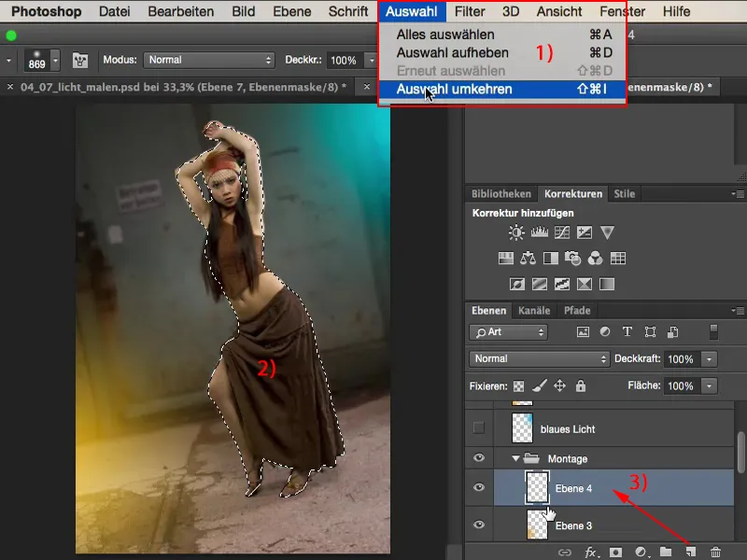The image size is (747, 560).
Task: Open the Deckkraft slider arrow
Action: coord(709,359)
